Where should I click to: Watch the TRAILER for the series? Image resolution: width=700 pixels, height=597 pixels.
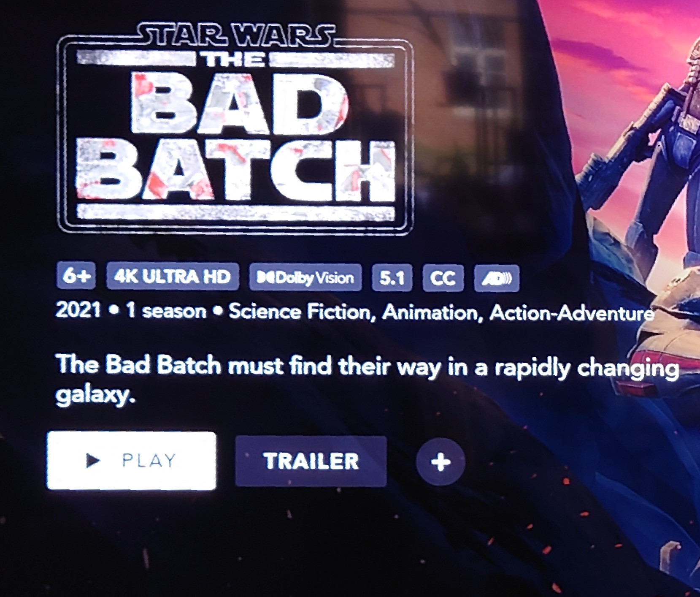[x=311, y=461]
